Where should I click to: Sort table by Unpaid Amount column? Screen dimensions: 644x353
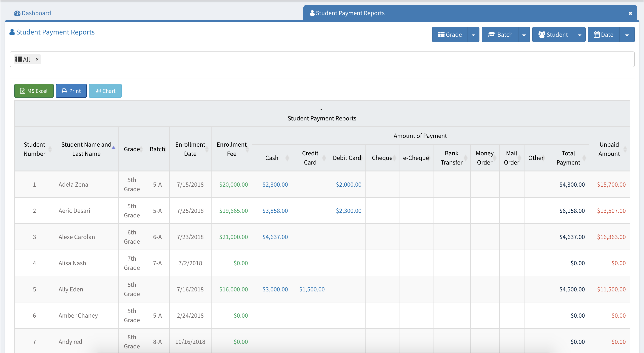[609, 149]
